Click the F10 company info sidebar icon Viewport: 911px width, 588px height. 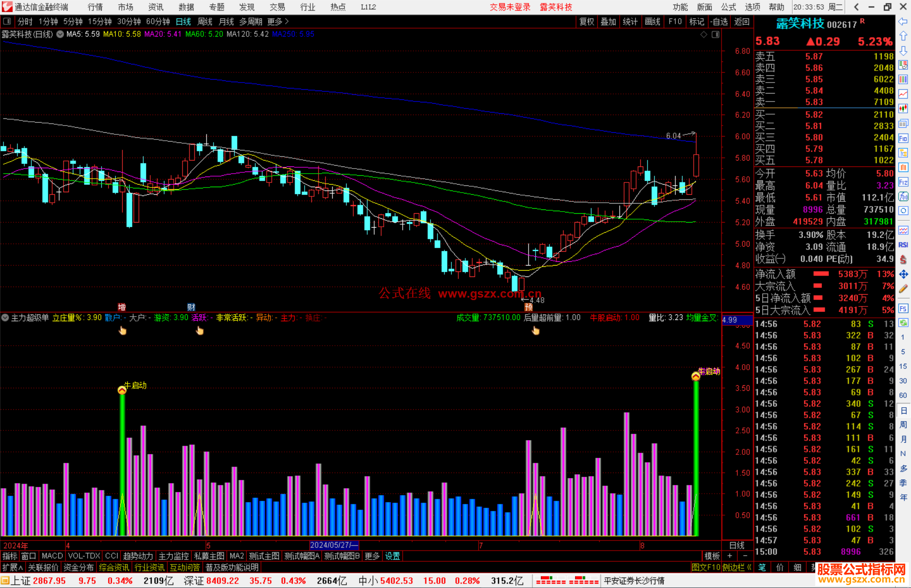[903, 138]
